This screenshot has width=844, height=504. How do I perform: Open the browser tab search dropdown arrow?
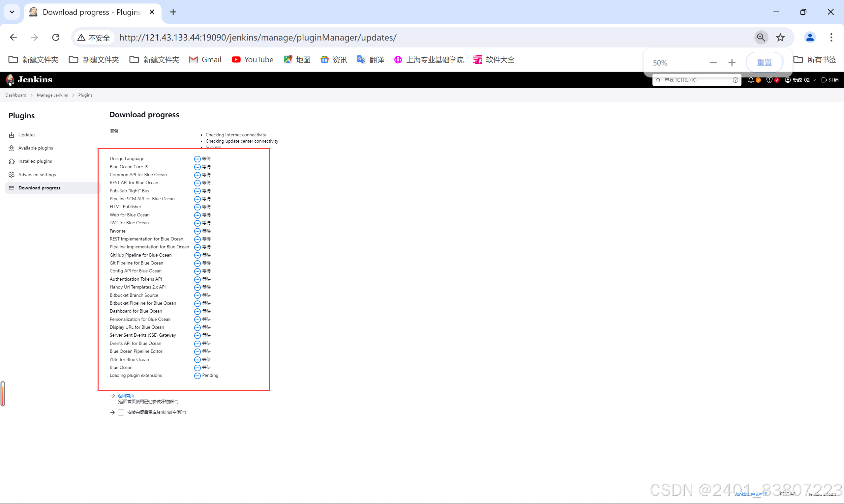[12, 12]
